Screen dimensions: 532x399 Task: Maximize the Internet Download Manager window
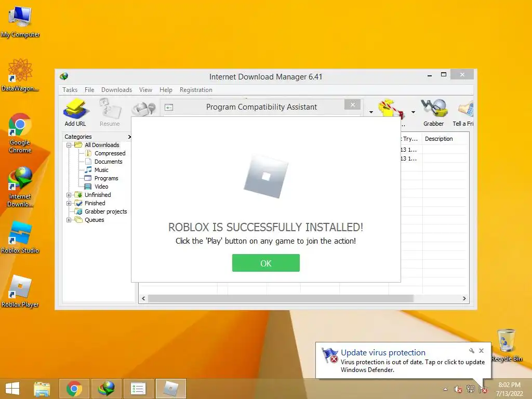pos(444,75)
